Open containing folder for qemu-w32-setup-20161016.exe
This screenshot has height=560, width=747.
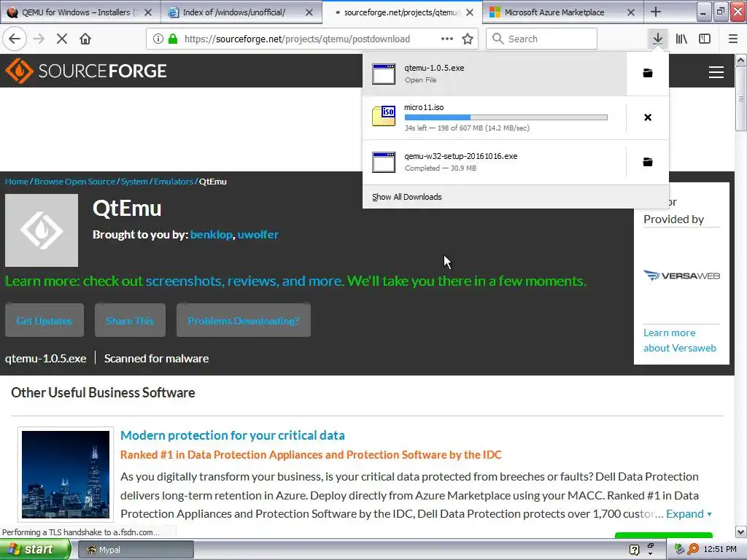(648, 162)
